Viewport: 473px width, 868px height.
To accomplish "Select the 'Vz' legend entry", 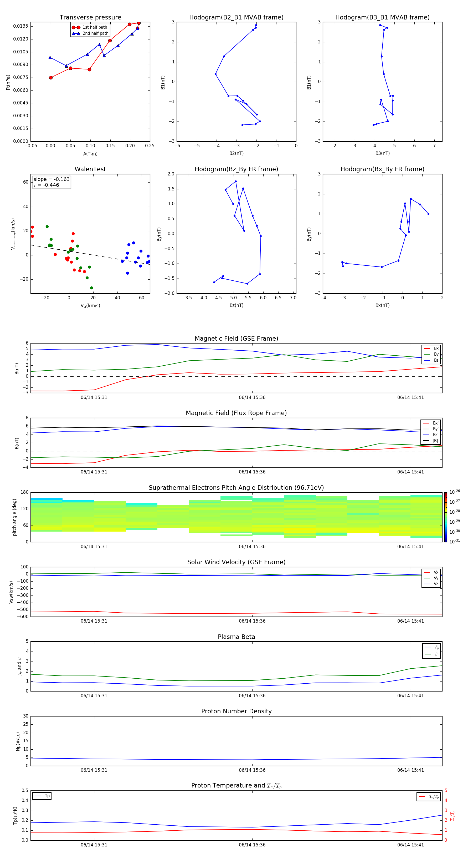I will pyautogui.click(x=431, y=584).
